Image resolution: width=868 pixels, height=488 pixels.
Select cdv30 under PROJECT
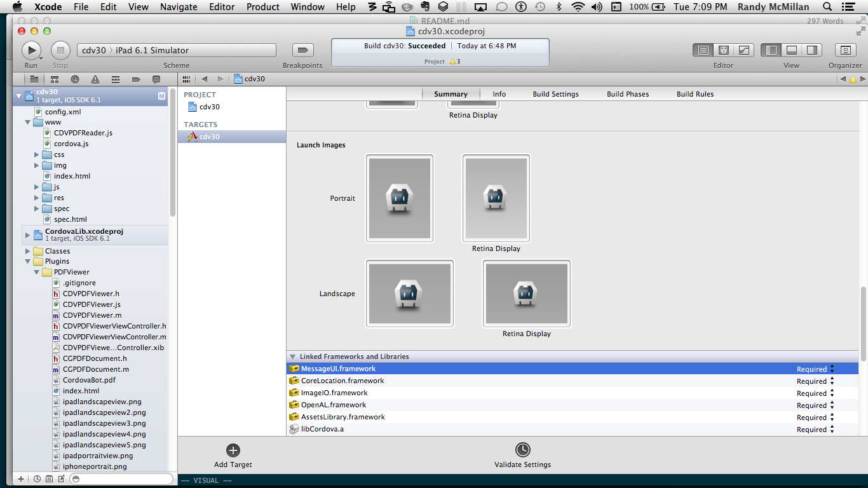tap(204, 107)
